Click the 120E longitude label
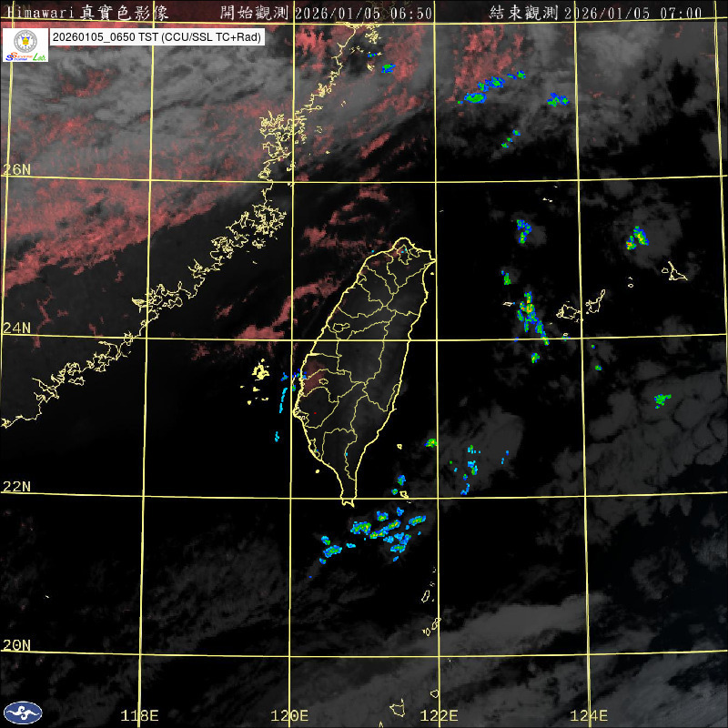This screenshot has width=728, height=728. (290, 715)
